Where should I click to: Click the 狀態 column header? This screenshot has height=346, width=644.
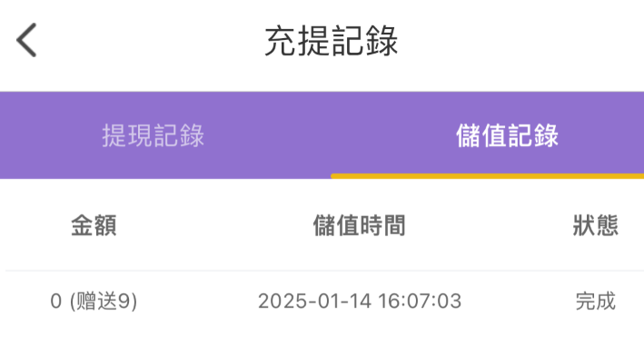[x=596, y=225]
